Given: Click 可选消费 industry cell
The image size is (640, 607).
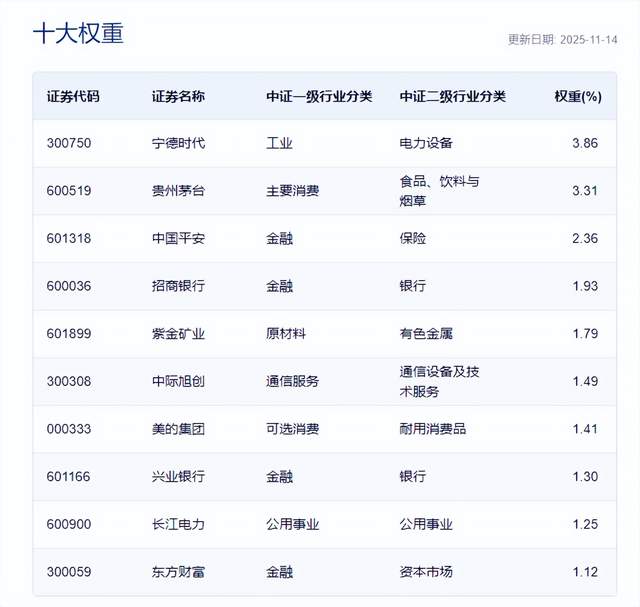Looking at the screenshot, I should [293, 429].
